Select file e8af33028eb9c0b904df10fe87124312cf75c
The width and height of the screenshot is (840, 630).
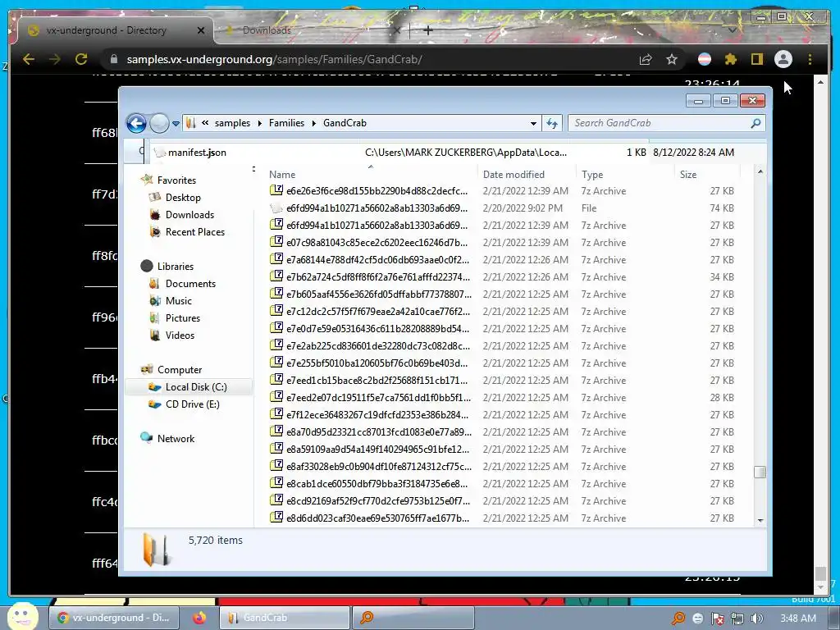pyautogui.click(x=379, y=467)
